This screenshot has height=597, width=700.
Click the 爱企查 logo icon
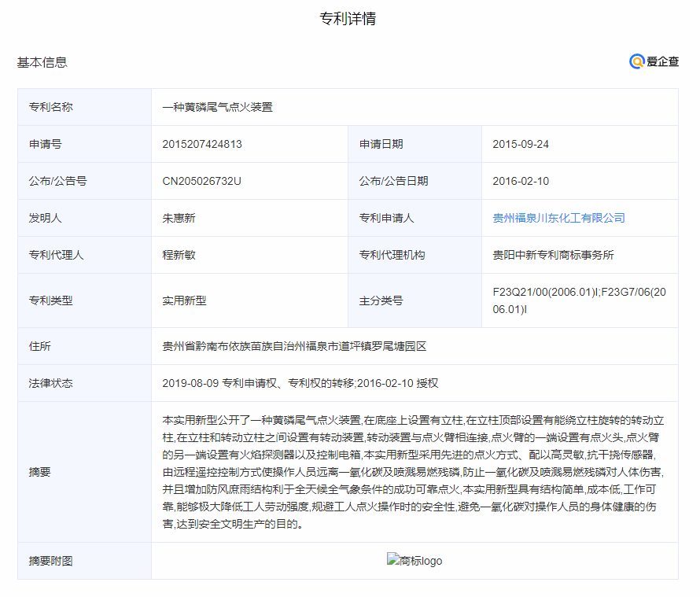pyautogui.click(x=637, y=61)
